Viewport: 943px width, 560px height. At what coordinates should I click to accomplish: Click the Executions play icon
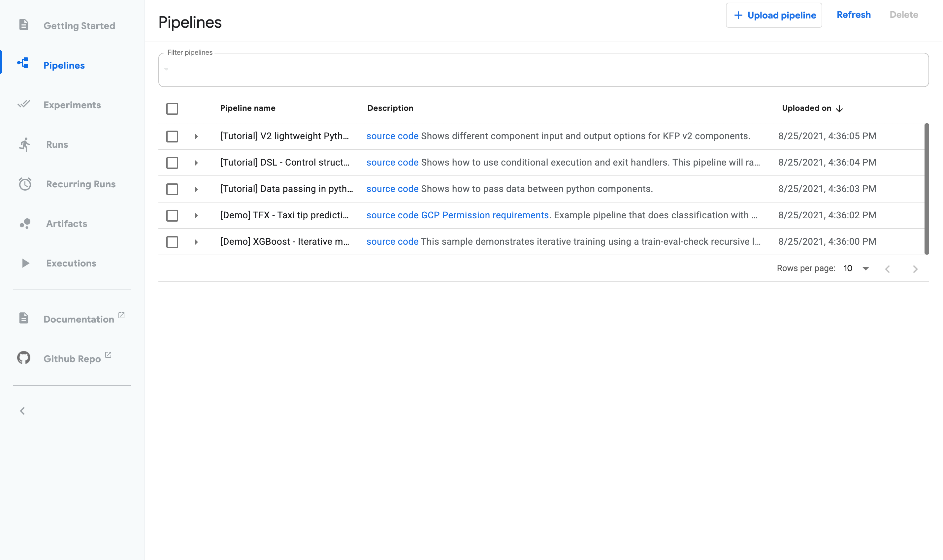(25, 263)
